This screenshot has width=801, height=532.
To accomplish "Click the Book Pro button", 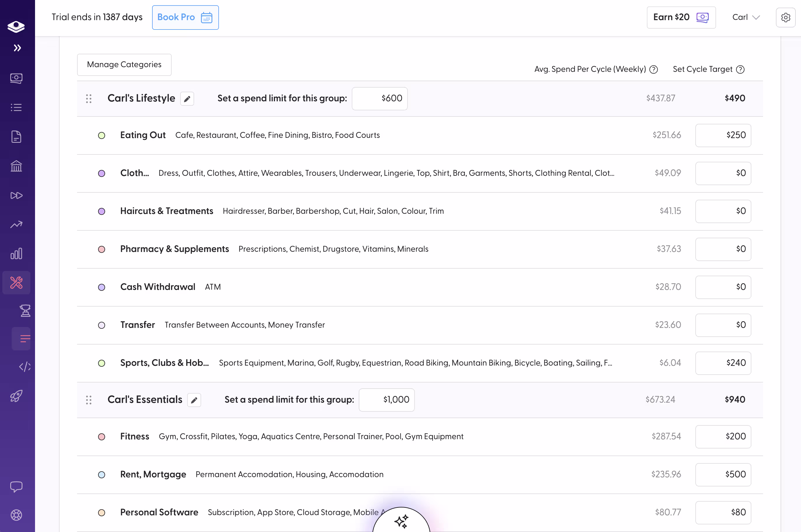I will click(x=185, y=17).
